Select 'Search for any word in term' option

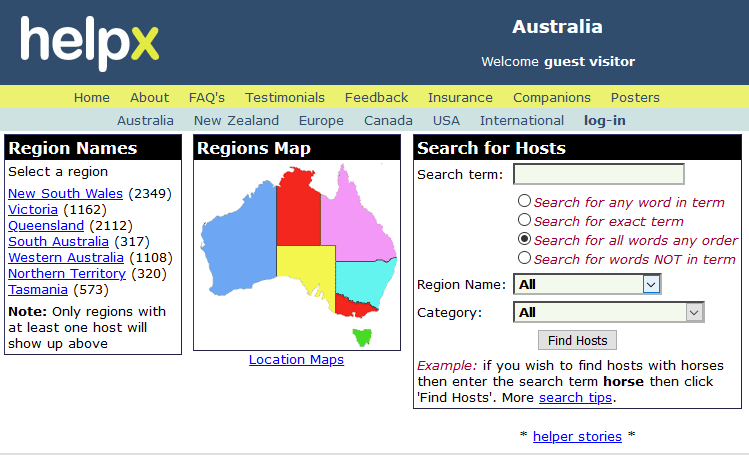pos(524,201)
